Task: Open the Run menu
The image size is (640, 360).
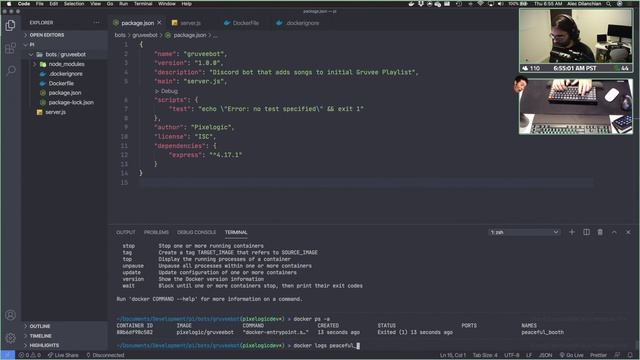Action: pyautogui.click(x=123, y=4)
